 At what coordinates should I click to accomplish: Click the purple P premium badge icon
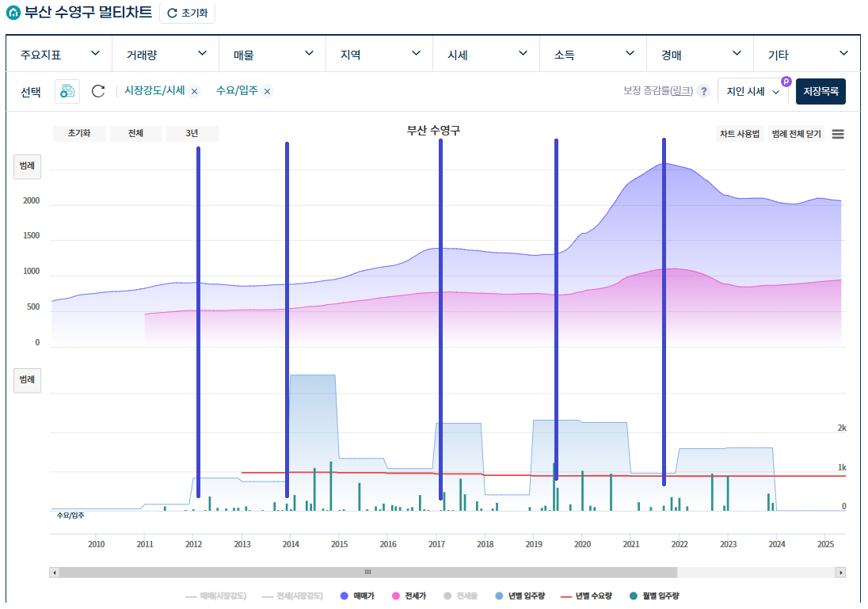[786, 82]
